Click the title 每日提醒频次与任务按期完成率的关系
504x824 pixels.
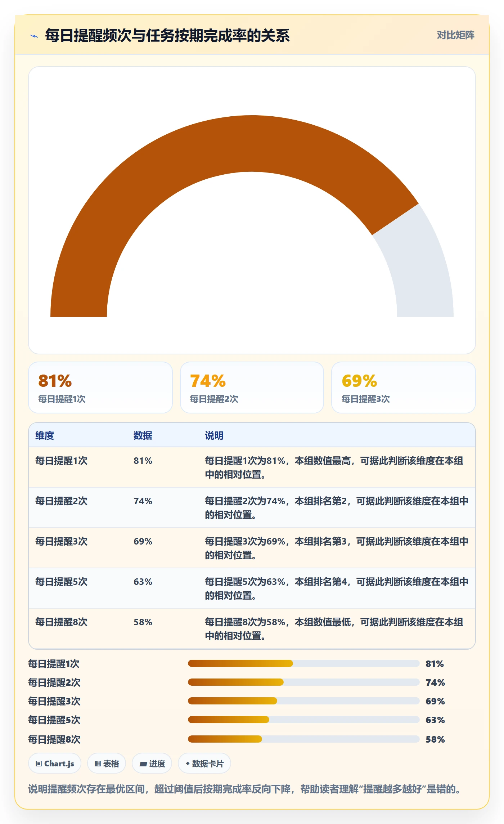click(x=167, y=36)
